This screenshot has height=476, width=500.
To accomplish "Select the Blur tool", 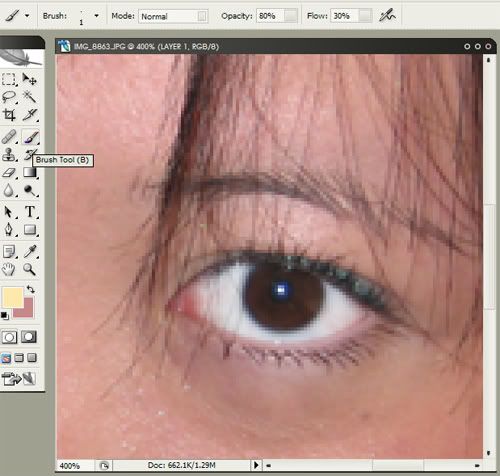I will (9, 191).
